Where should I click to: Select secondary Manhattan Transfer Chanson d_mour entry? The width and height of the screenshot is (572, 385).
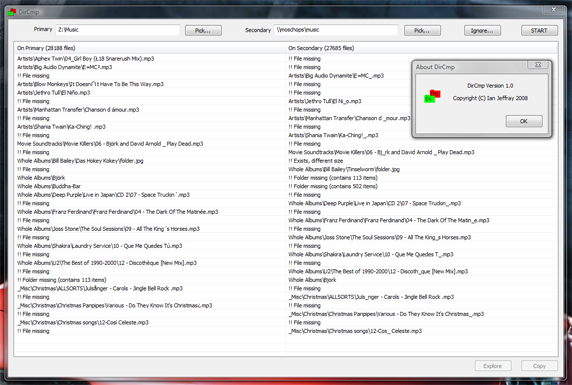(349, 118)
